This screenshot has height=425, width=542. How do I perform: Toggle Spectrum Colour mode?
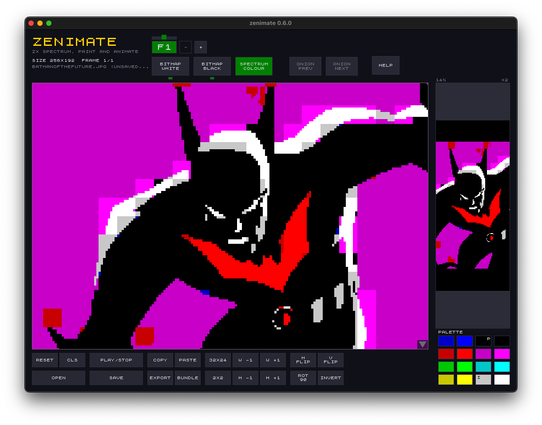click(254, 66)
